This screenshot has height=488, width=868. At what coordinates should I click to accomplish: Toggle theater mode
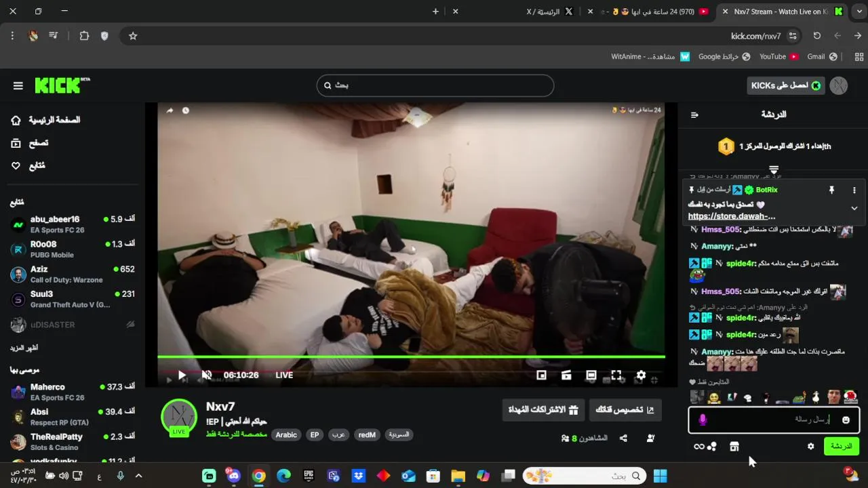click(591, 375)
